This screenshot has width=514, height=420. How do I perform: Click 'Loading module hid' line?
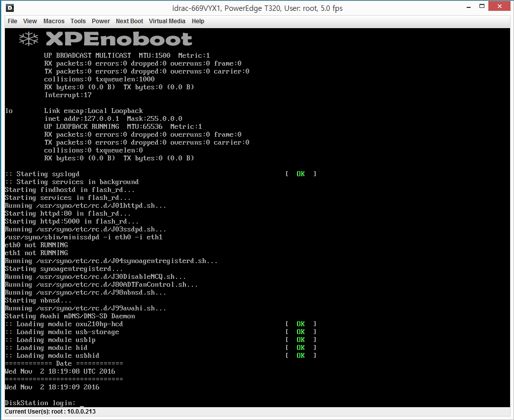(46, 347)
